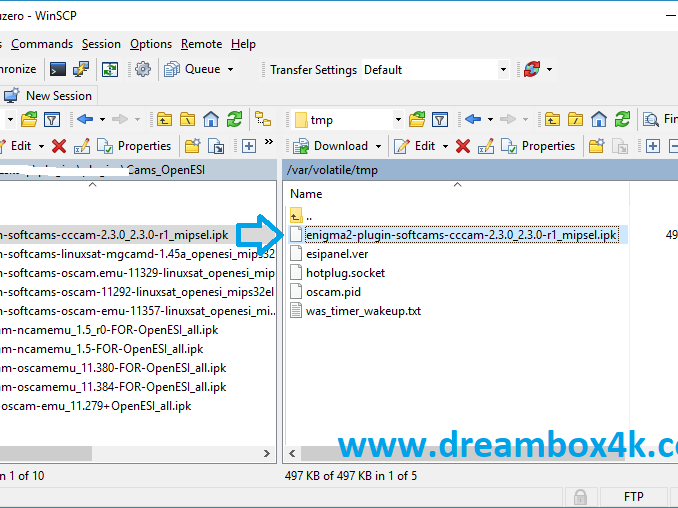
Task: Expand remote panel back history dropdown
Action: (x=490, y=119)
